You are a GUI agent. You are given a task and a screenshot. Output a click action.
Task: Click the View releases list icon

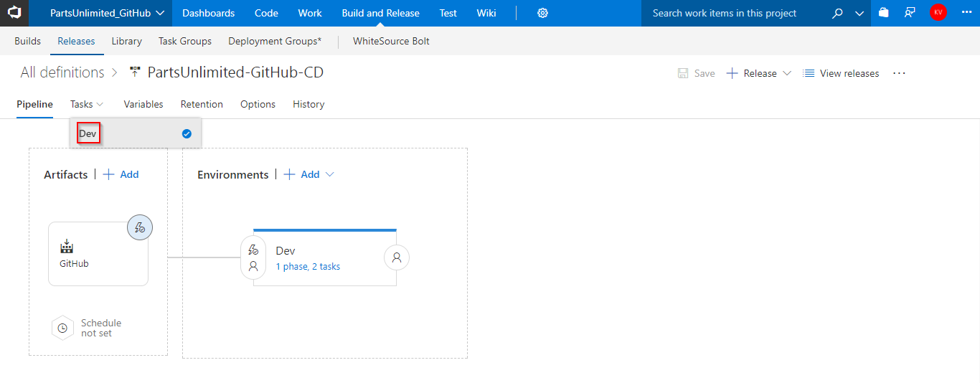(809, 73)
